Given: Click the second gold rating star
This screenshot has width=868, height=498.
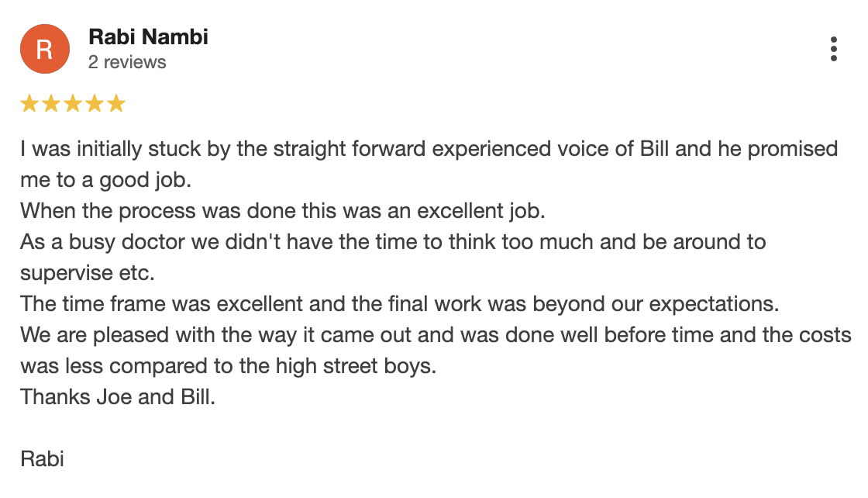Looking at the screenshot, I should pos(51,104).
